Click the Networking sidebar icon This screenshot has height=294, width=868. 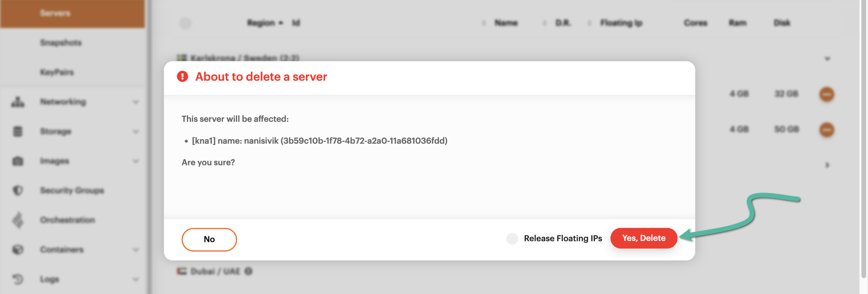pyautogui.click(x=18, y=102)
